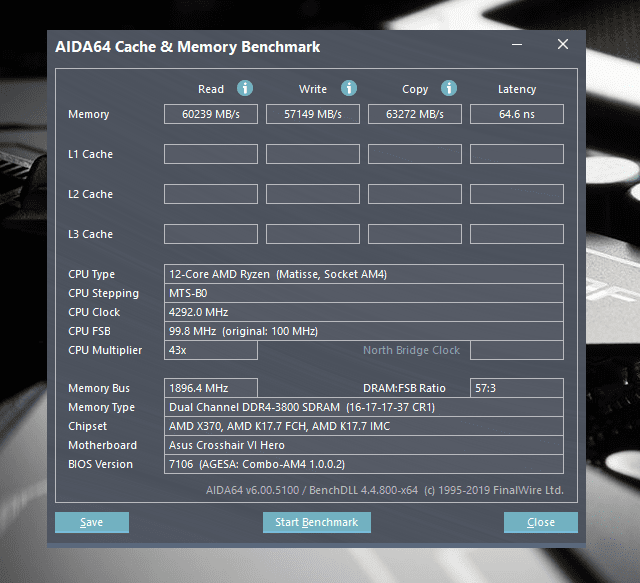Click the BIOS Version label
This screenshot has width=640, height=583.
coord(100,464)
